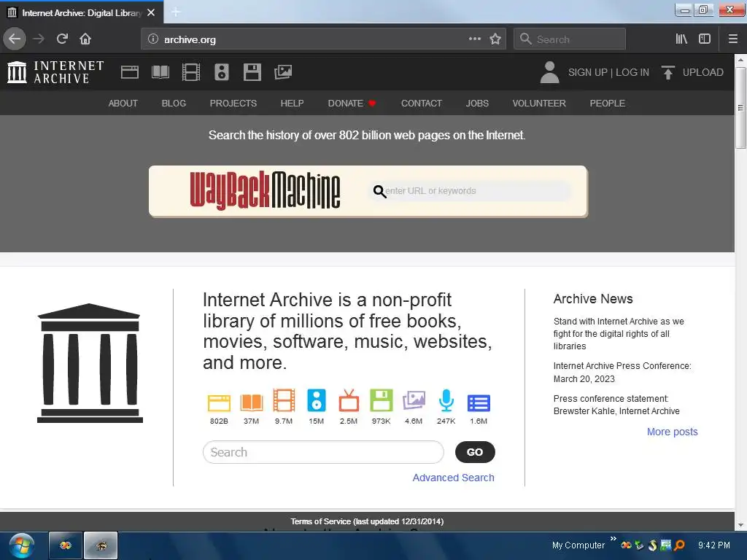This screenshot has height=560, width=747.
Task: Click the SIGN UP link
Action: click(x=588, y=72)
